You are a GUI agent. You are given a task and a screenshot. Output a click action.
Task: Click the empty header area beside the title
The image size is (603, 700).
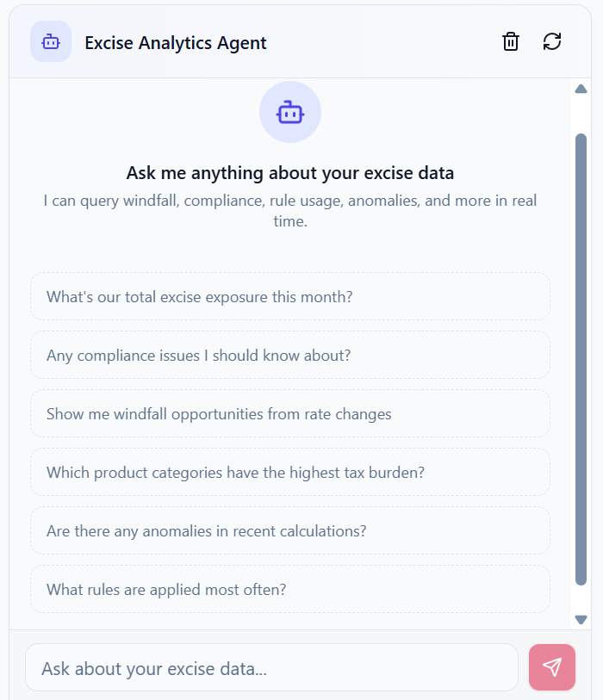379,42
